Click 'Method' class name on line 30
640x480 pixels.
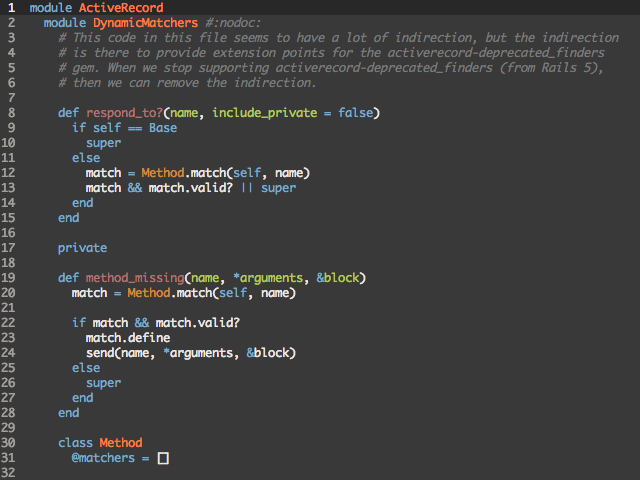click(x=121, y=443)
